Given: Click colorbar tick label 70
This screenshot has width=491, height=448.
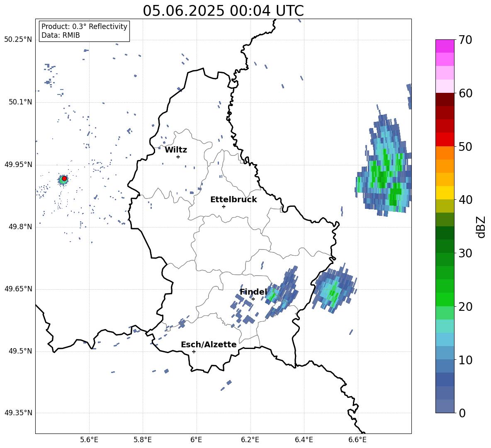Looking at the screenshot, I should click(x=465, y=40).
